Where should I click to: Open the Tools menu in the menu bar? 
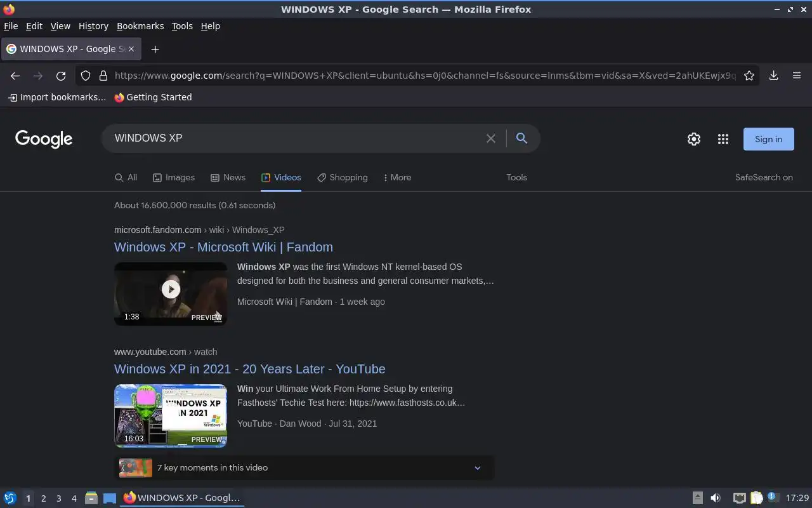(182, 26)
